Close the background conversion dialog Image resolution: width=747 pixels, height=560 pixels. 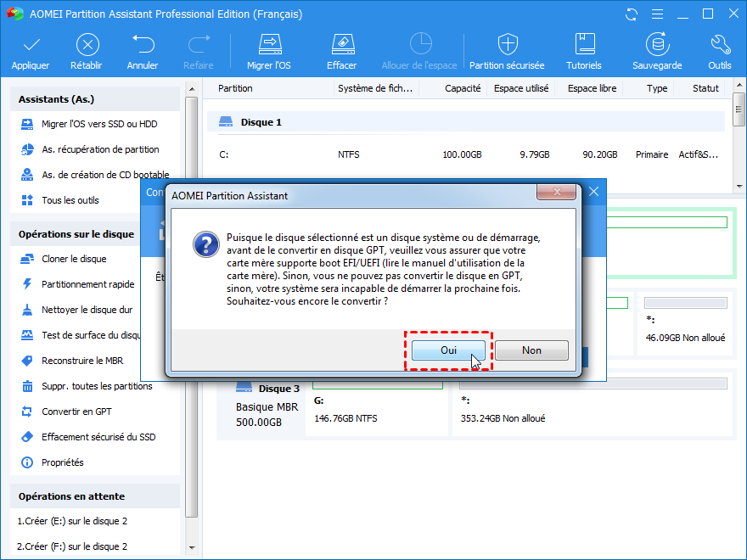tap(593, 192)
